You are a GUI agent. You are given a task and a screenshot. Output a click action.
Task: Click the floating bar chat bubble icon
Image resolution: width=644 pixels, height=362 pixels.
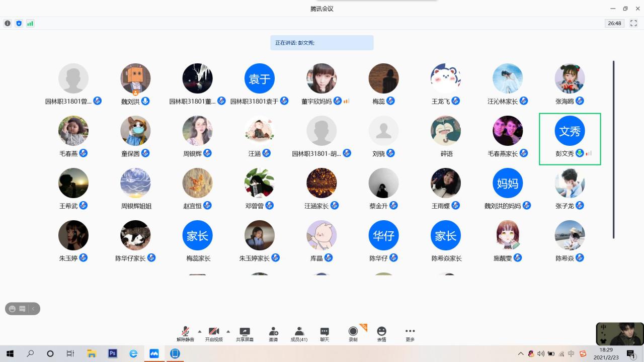[22, 309]
